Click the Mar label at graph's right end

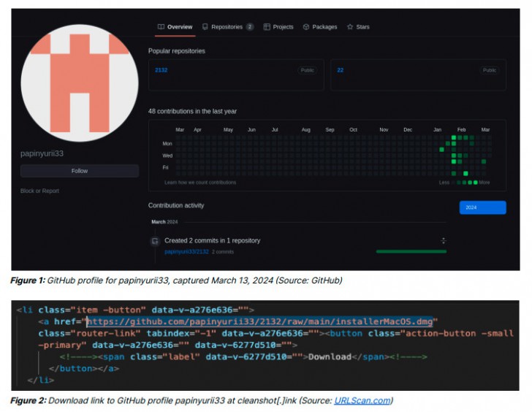(485, 129)
